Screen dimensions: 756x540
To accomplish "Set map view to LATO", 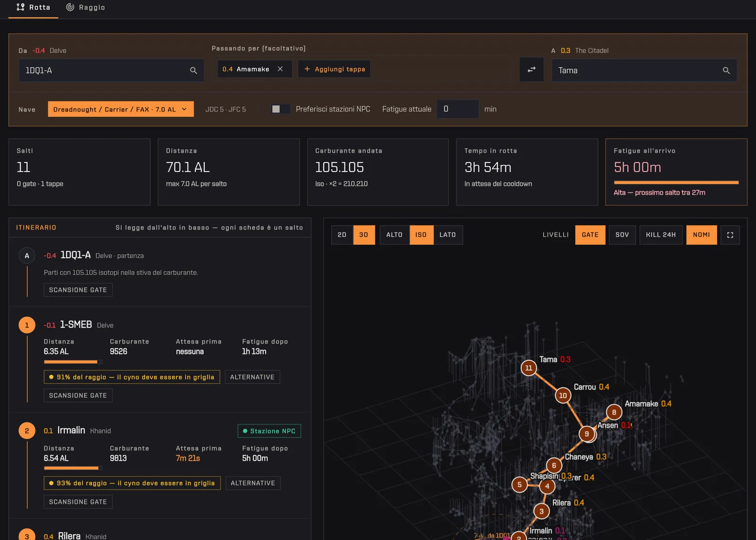I will coord(448,235).
